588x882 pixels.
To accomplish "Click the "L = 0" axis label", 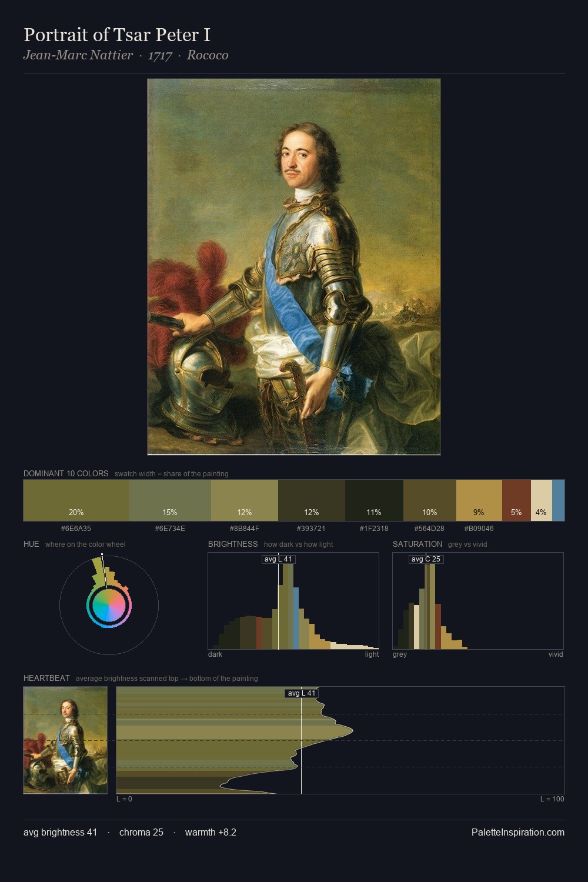I will click(x=124, y=799).
